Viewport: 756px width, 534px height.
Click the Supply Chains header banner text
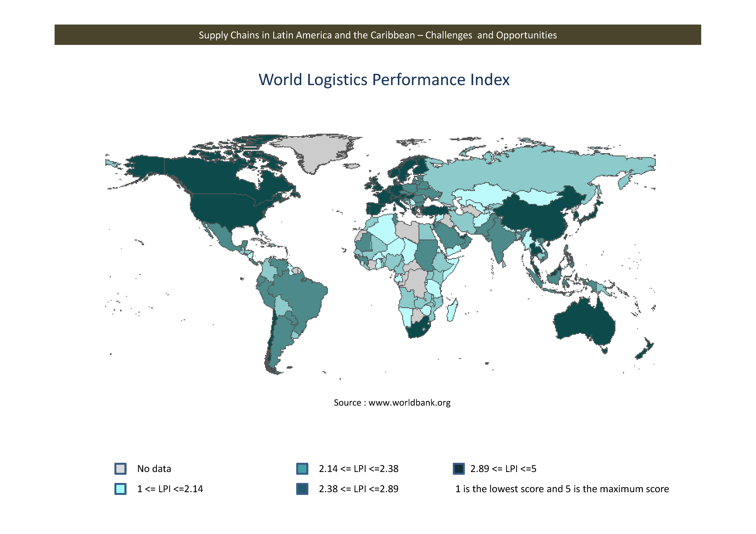[378, 35]
